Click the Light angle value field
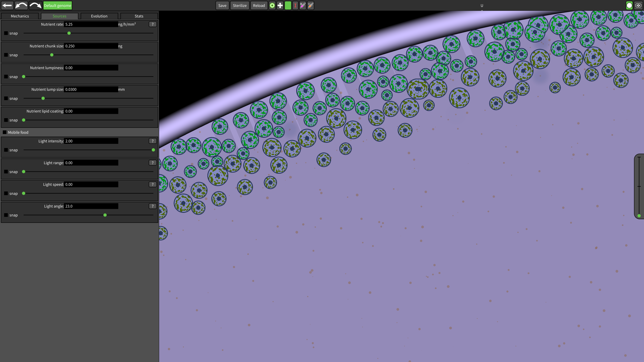Screen dimensions: 644x362 (91, 206)
